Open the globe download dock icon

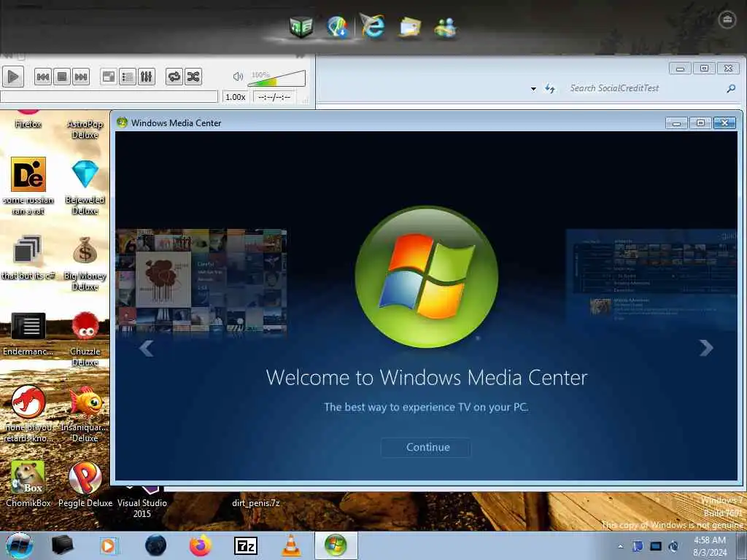pyautogui.click(x=337, y=27)
